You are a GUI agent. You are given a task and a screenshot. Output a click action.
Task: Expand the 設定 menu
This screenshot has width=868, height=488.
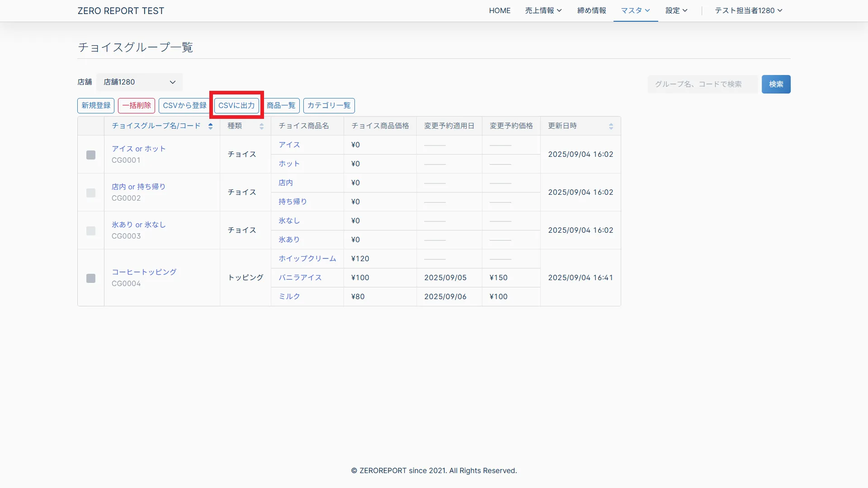[676, 10]
